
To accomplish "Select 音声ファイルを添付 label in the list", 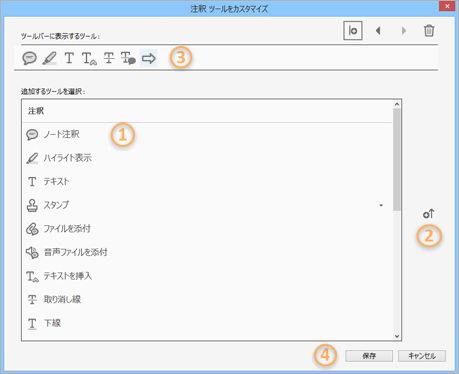I will pos(76,252).
